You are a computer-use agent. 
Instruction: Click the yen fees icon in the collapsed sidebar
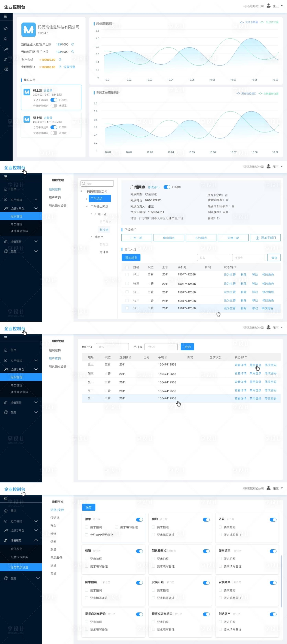(x=6, y=69)
